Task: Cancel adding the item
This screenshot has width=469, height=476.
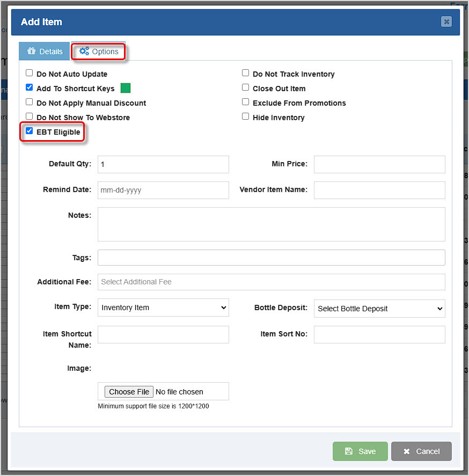Action: tap(421, 451)
